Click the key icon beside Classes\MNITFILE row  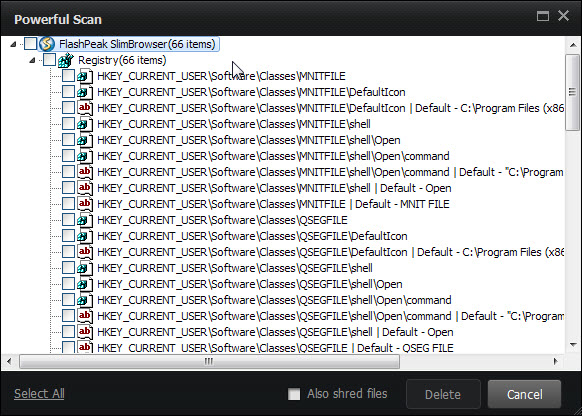coord(85,76)
